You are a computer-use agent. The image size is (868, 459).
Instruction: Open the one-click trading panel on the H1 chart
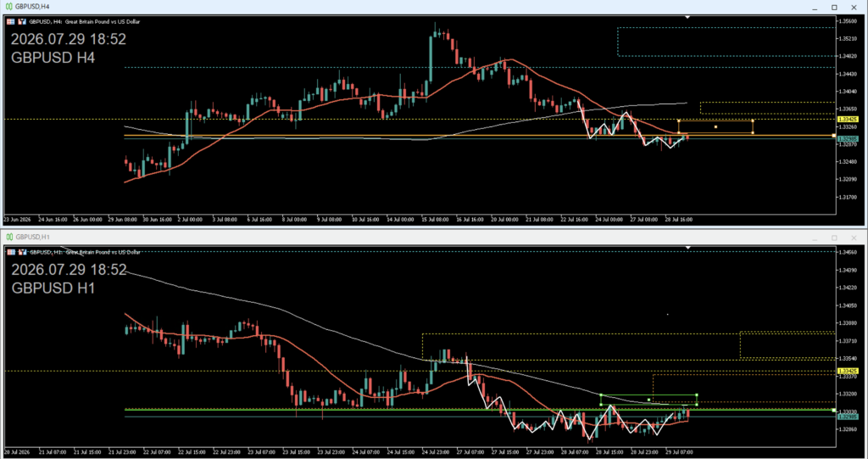pyautogui.click(x=10, y=252)
